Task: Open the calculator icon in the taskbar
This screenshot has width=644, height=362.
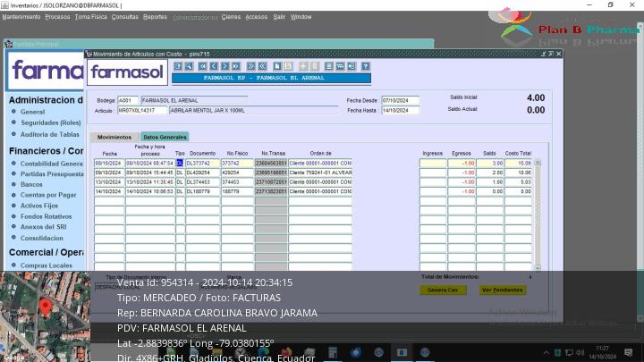Action: click(333, 352)
